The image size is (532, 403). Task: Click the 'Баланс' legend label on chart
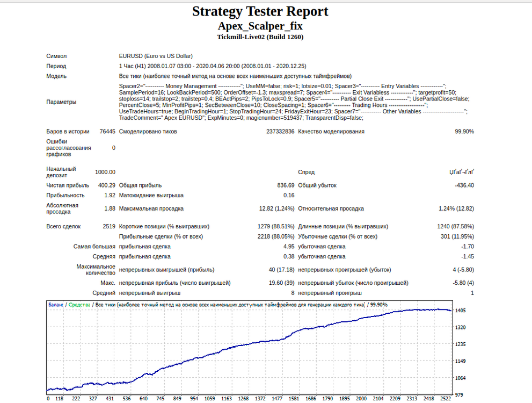(x=56, y=305)
